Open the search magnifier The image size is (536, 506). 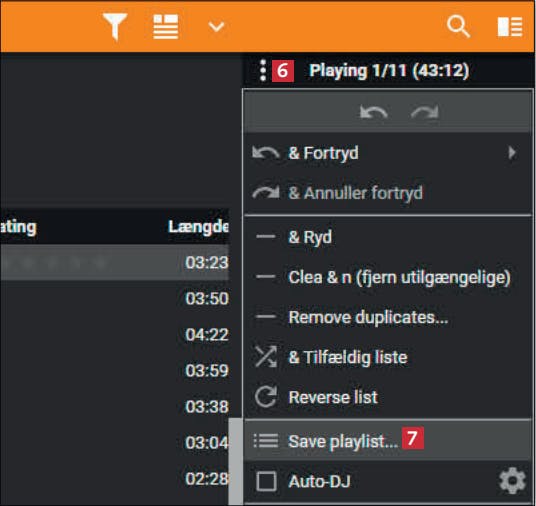point(458,26)
